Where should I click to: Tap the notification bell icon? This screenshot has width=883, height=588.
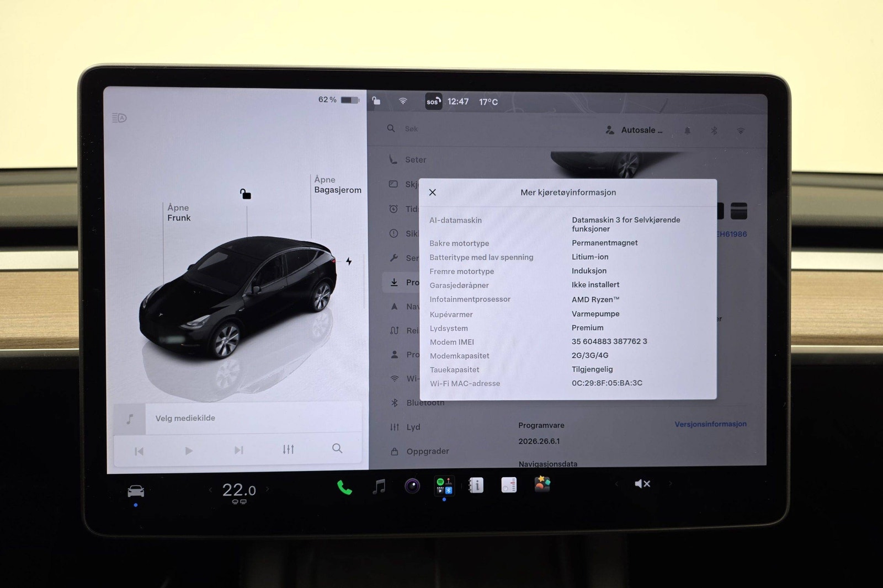click(688, 131)
